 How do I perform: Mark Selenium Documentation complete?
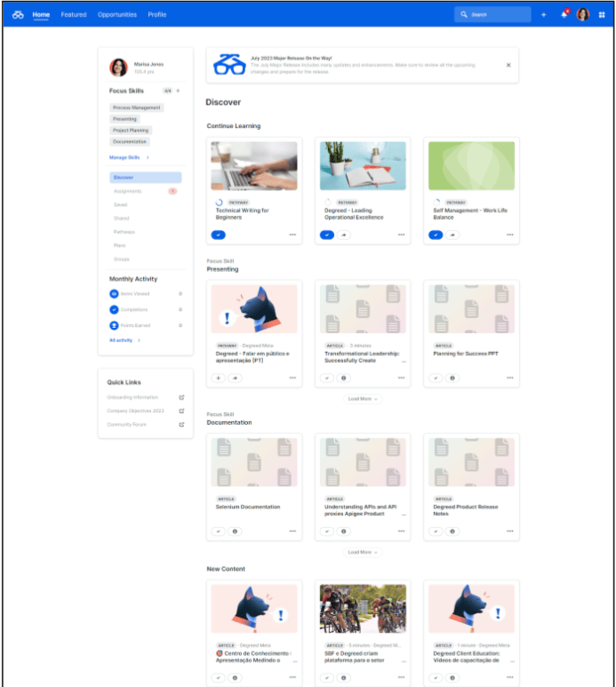[218, 531]
